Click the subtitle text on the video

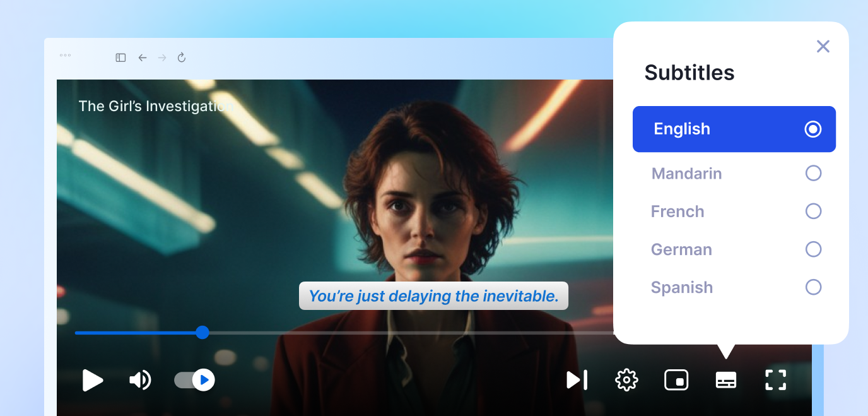433,295
